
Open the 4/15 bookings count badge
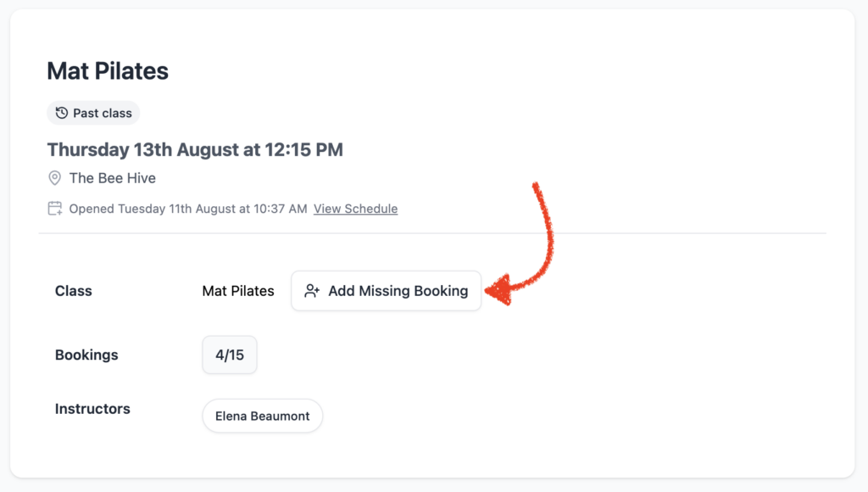coord(229,355)
